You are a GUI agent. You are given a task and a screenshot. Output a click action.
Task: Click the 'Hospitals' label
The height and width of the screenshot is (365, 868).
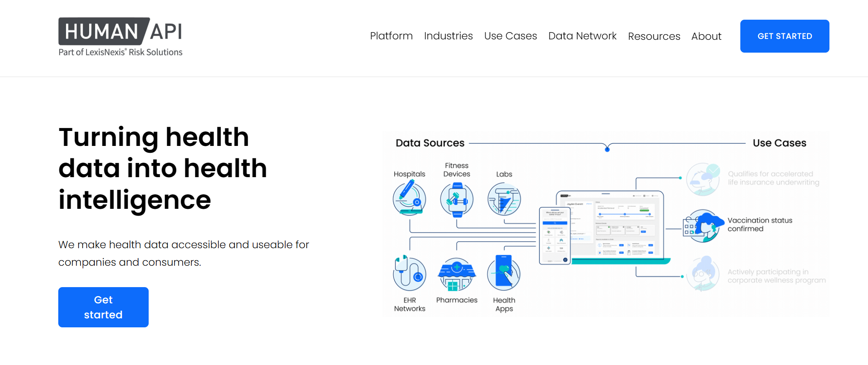pyautogui.click(x=409, y=174)
